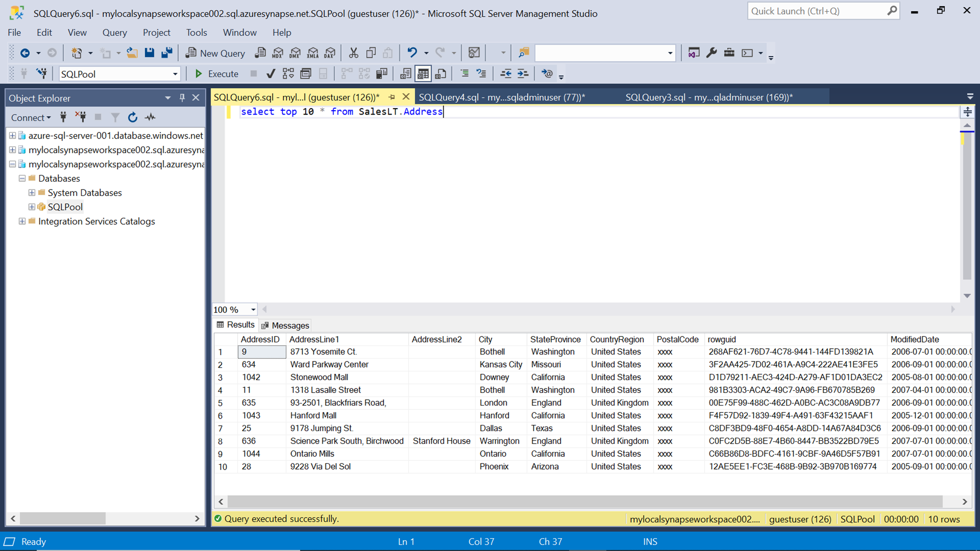Open the SQLPool database dropdown

tap(175, 74)
